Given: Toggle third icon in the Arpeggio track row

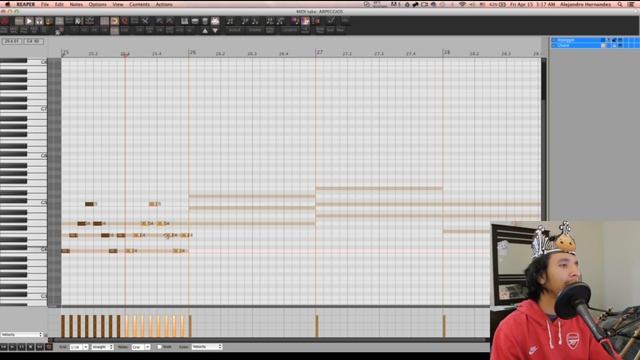Looking at the screenshot, I should coord(614,40).
